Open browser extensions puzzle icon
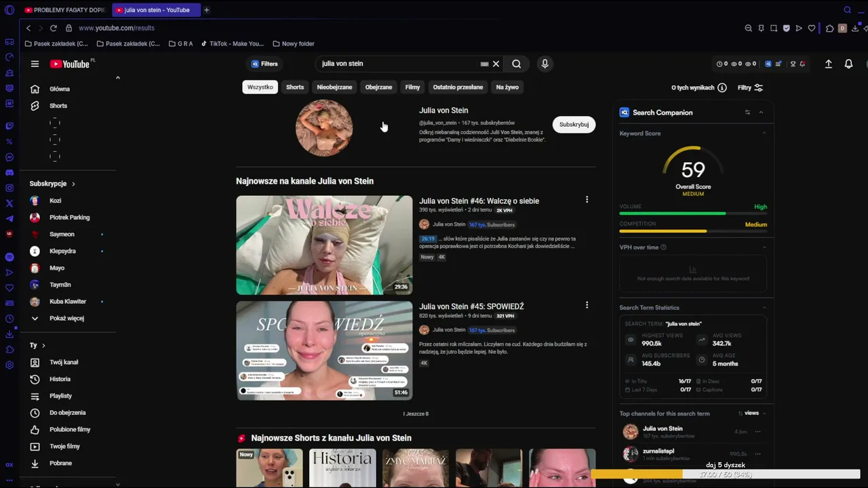The height and width of the screenshot is (488, 868). pyautogui.click(x=829, y=28)
